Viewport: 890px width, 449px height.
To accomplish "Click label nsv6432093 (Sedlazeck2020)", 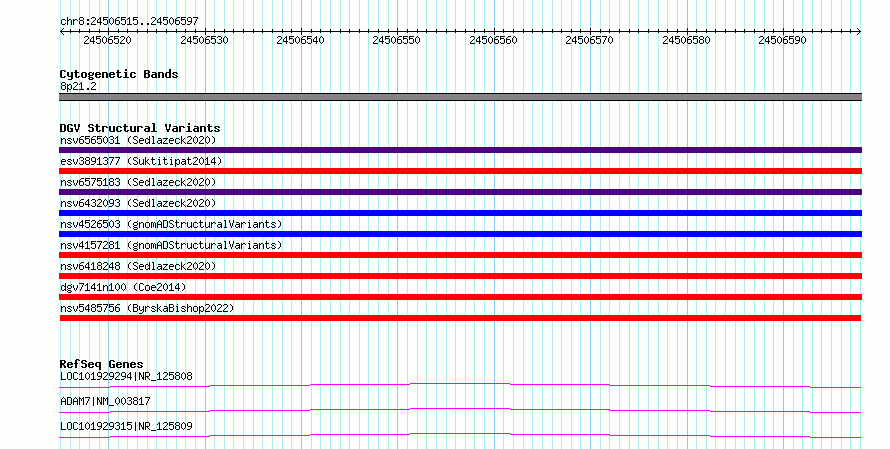I will coord(138,203).
